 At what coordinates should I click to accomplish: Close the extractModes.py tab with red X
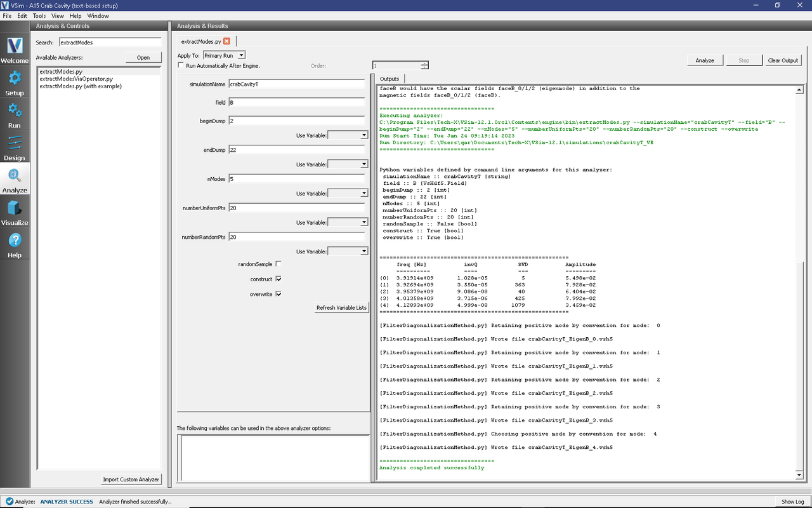[226, 41]
